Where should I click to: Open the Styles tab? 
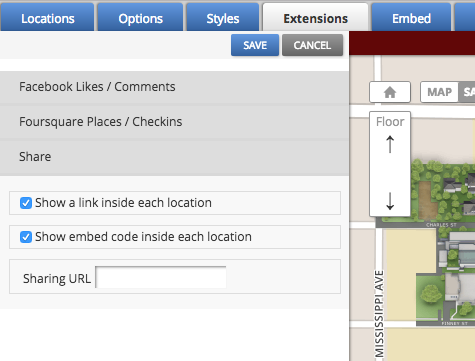[x=223, y=18]
